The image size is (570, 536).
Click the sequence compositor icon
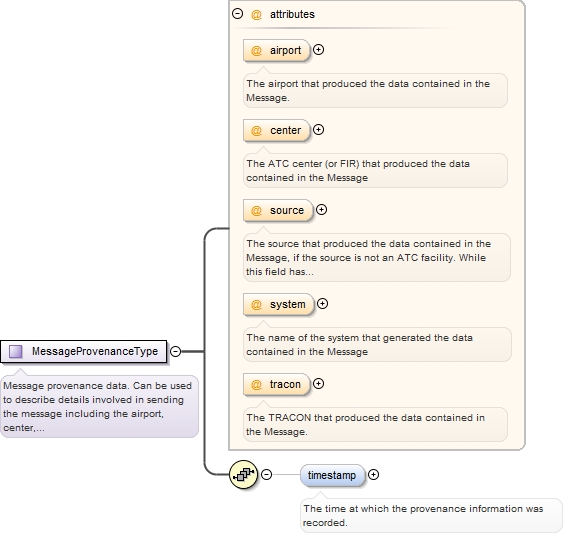pos(244,474)
